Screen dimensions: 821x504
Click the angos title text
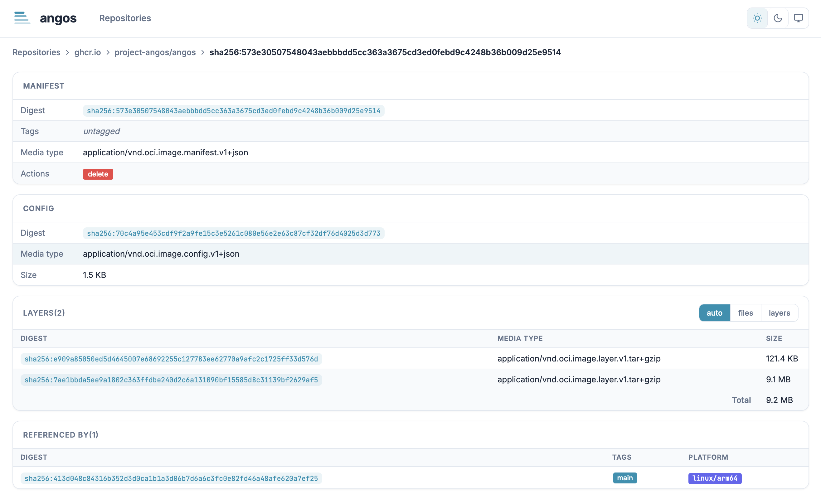tap(58, 18)
